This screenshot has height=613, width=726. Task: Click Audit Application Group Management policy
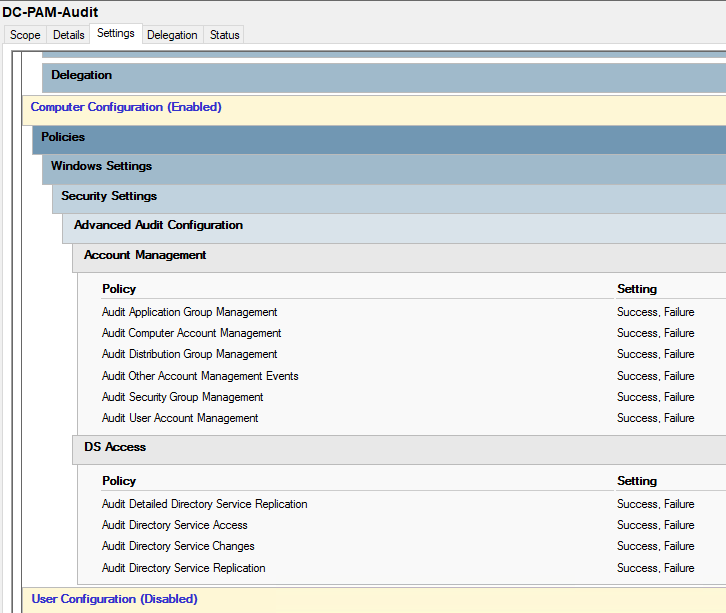pos(189,312)
